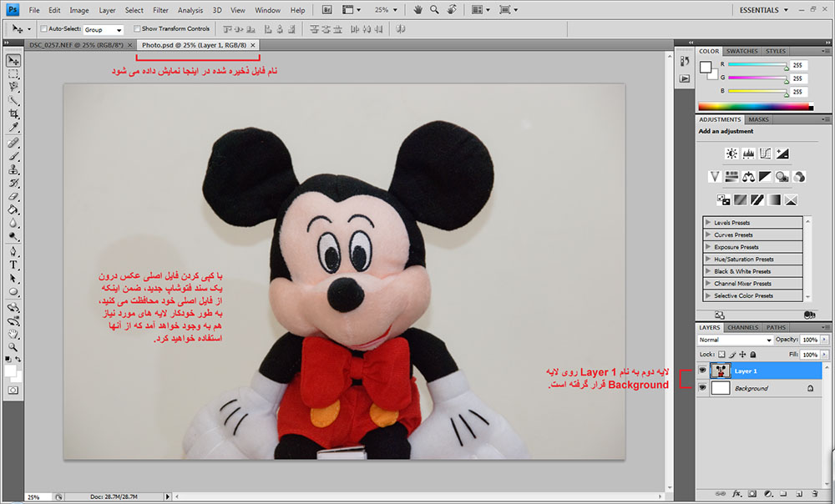Select the Crop tool
The width and height of the screenshot is (835, 504).
[x=13, y=113]
